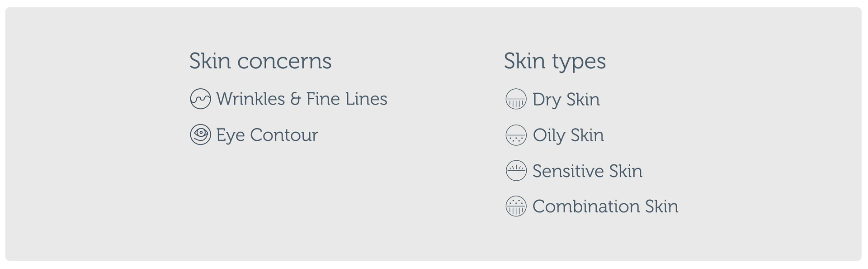868x269 pixels.
Task: Select the Sensitive Skin text label
Action: coord(587,171)
